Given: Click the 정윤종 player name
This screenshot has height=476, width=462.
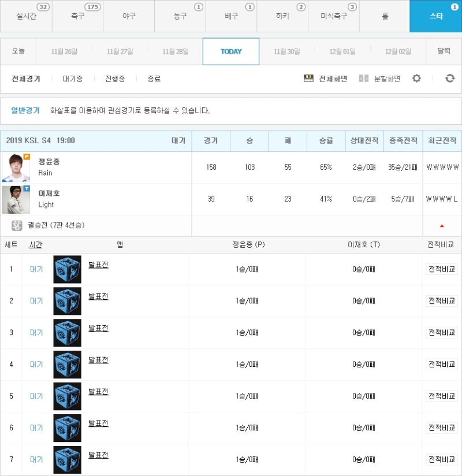Looking at the screenshot, I should pos(49,162).
